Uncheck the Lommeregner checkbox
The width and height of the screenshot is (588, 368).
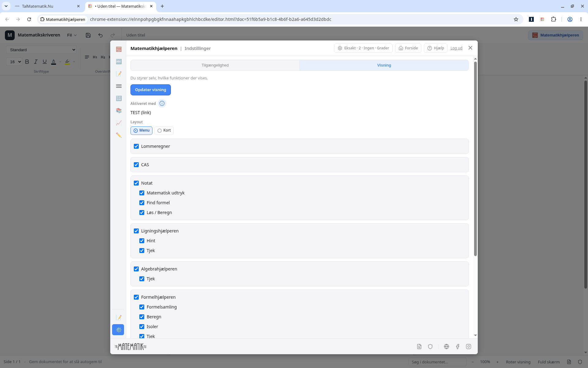[136, 146]
